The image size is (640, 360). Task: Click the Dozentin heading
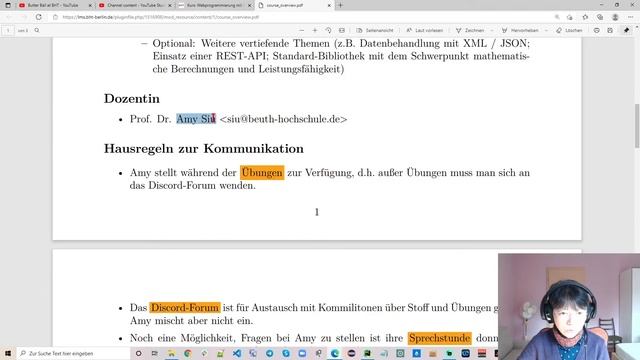132,98
